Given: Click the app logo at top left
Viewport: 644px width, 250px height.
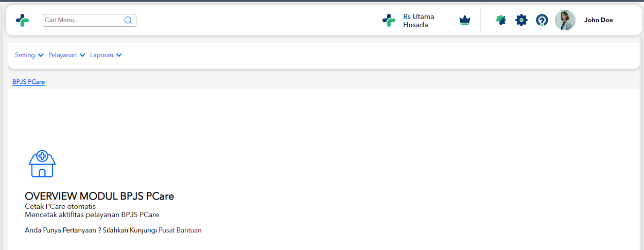Looking at the screenshot, I should click(22, 20).
